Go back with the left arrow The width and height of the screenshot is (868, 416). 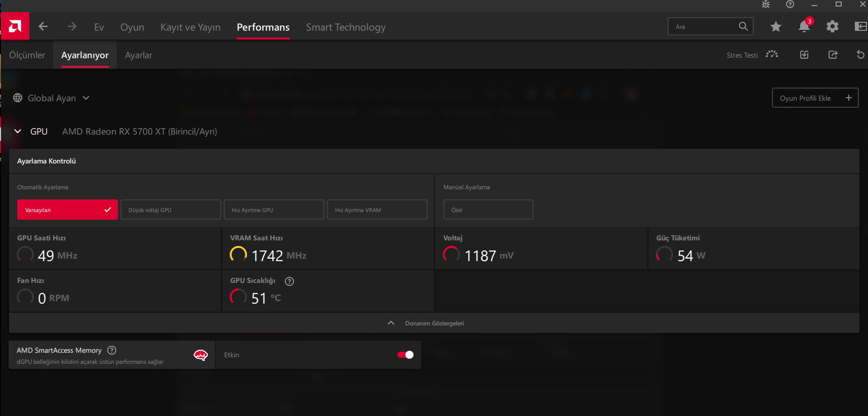[44, 26]
